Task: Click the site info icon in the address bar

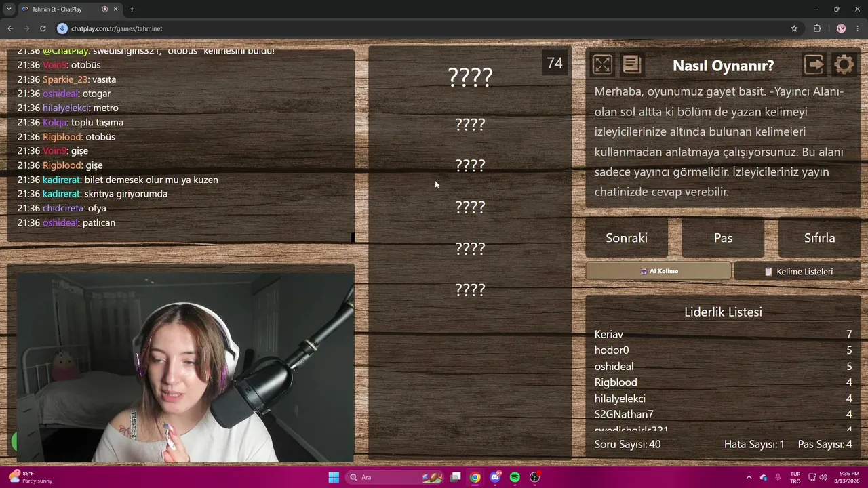Action: click(x=62, y=28)
